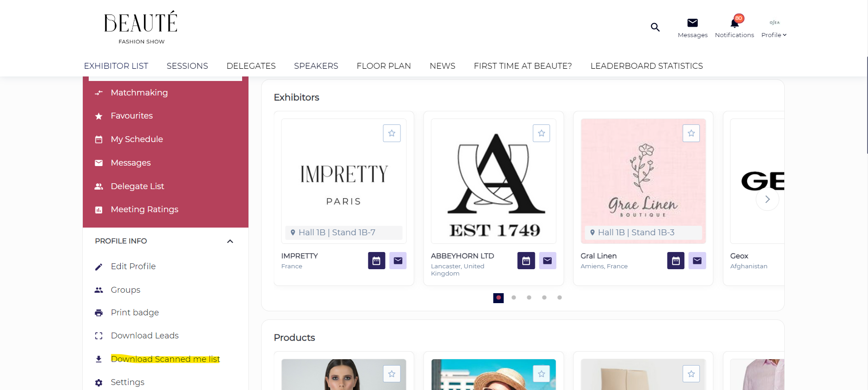Show next exhibitors with carousel arrow
The image size is (868, 390).
[767, 199]
